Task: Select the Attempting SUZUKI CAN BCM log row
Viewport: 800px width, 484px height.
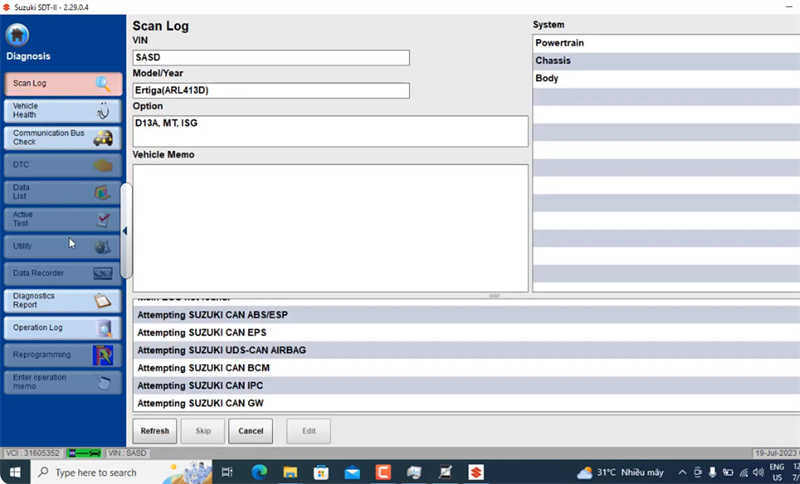Action: (466, 368)
